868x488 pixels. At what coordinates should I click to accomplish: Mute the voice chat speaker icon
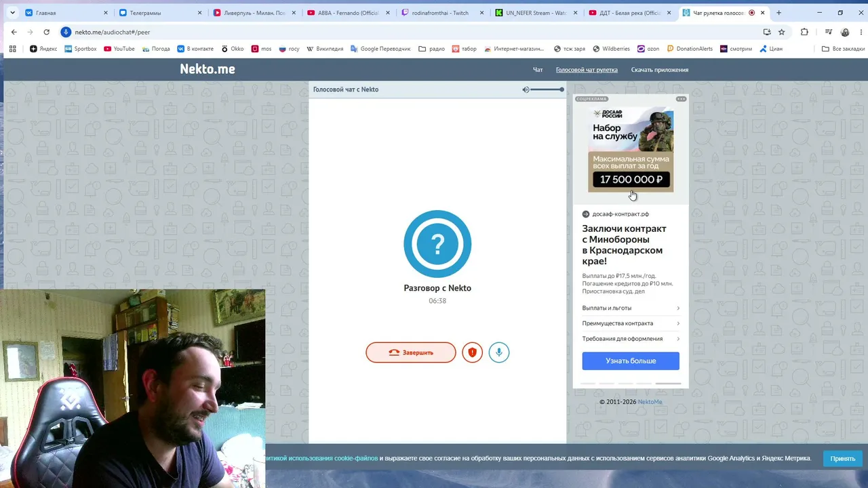point(526,89)
